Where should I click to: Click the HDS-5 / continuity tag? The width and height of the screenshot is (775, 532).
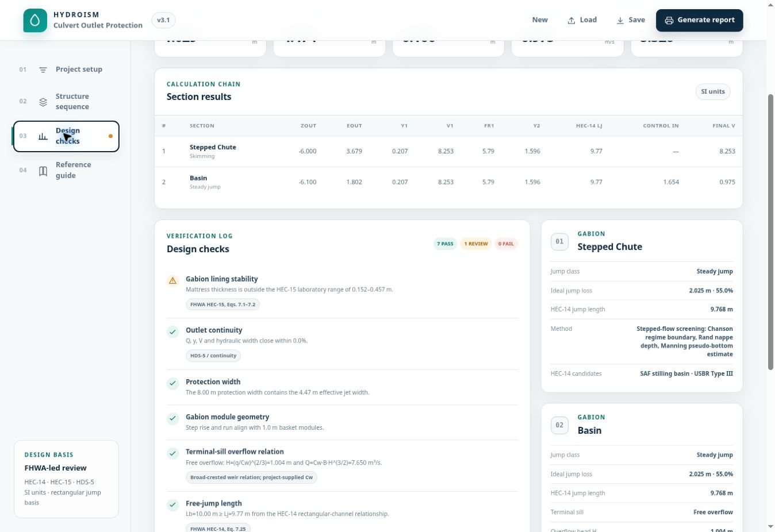(213, 356)
